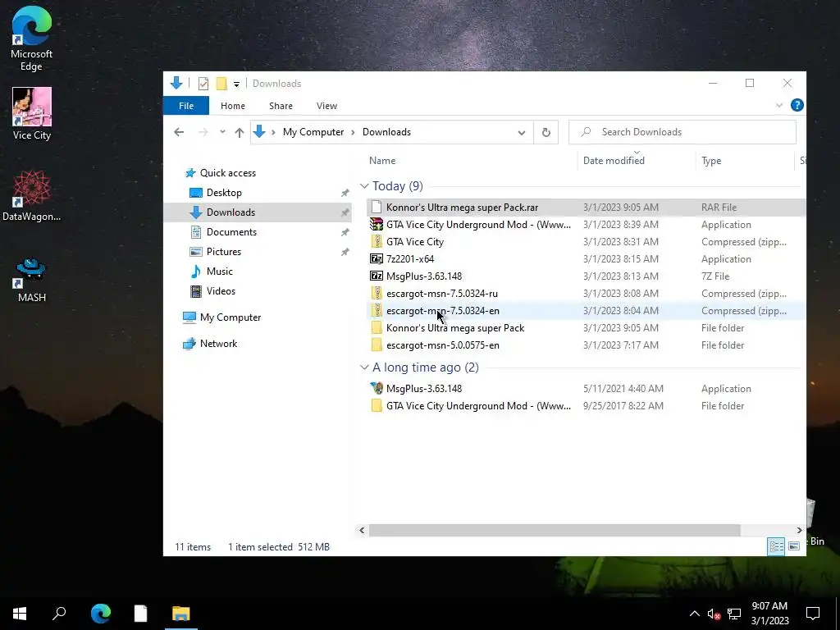Select the MsgPlus-3.63.148 7Z file
Screen dimensions: 840x630
[586, 276]
